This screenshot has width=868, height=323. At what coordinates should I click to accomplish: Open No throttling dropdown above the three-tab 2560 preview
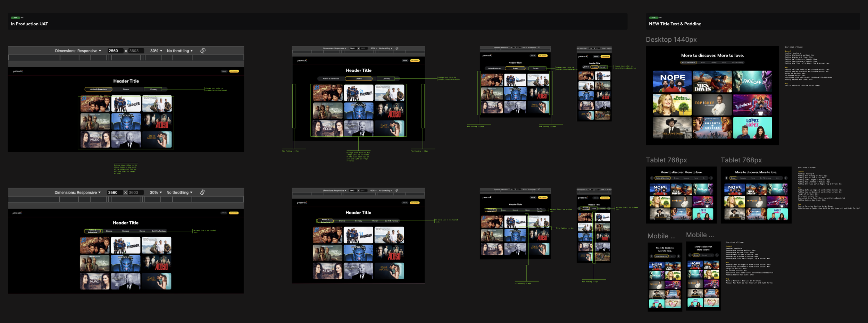point(180,51)
